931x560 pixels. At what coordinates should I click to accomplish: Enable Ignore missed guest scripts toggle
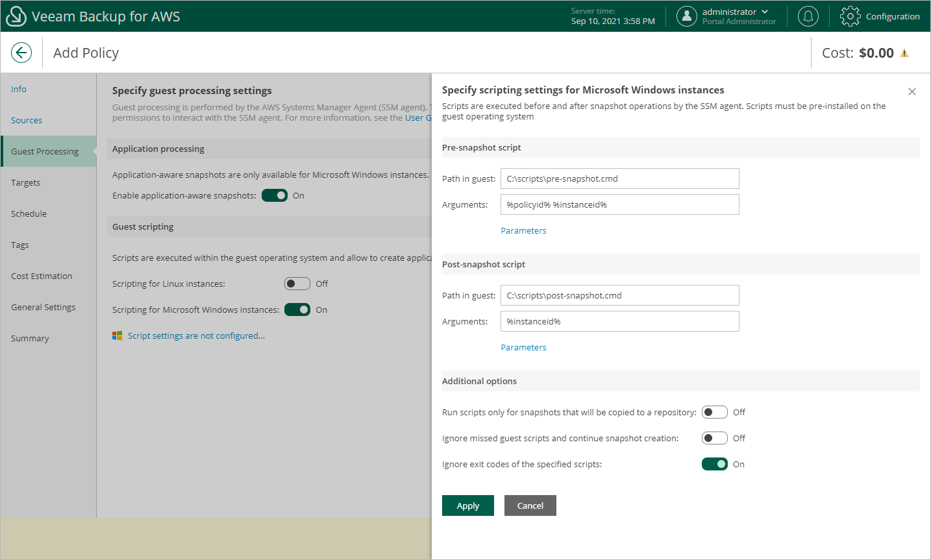[714, 438]
